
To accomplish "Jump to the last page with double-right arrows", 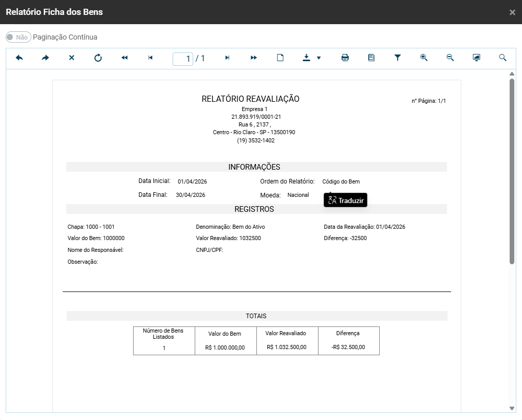I will [x=254, y=58].
